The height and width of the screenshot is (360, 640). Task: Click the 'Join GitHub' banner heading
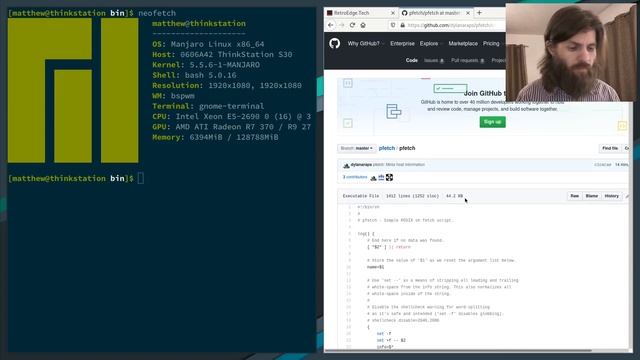pos(484,93)
